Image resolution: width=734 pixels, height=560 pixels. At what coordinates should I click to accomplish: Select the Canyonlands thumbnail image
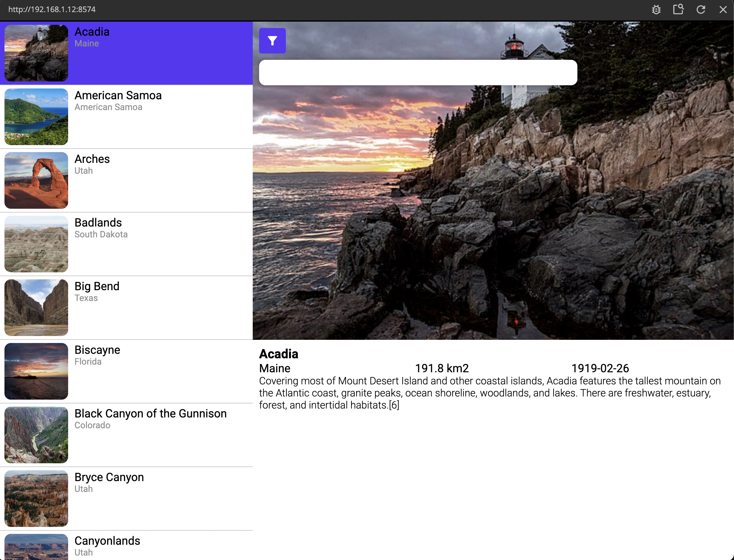coord(36,547)
